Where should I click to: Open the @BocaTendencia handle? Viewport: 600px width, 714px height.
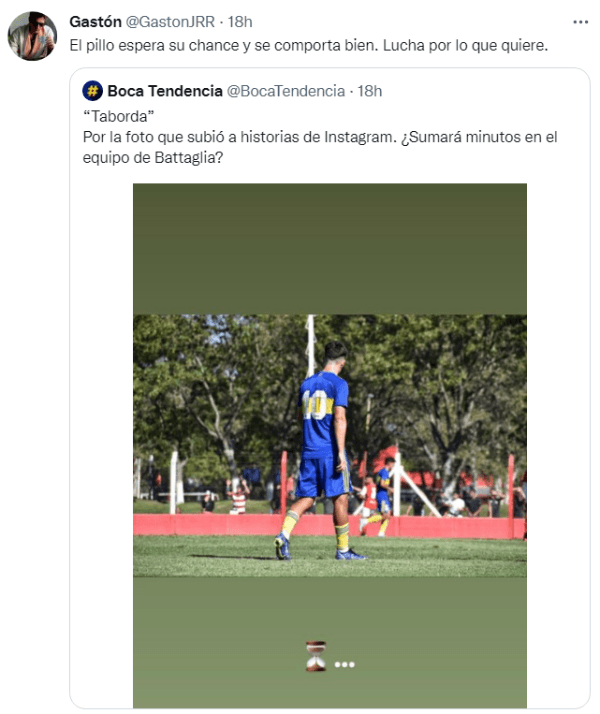285,91
